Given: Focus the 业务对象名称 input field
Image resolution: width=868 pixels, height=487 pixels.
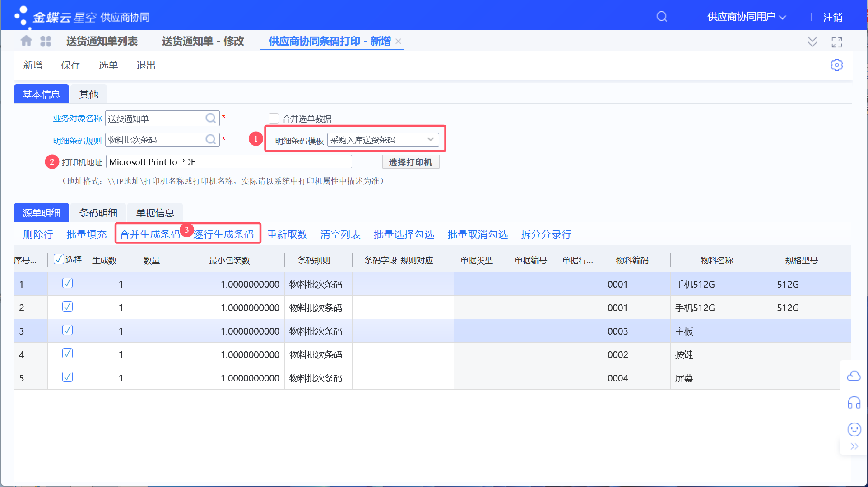Looking at the screenshot, I should [162, 119].
